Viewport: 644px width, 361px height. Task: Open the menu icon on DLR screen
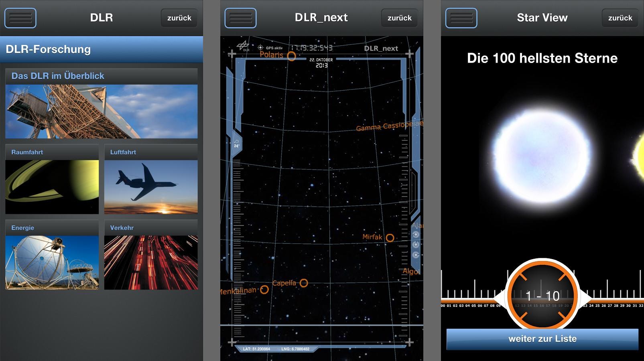coord(20,18)
